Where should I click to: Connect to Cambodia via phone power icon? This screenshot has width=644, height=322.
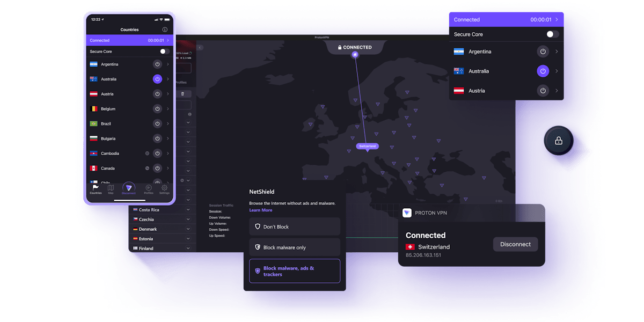click(x=157, y=153)
